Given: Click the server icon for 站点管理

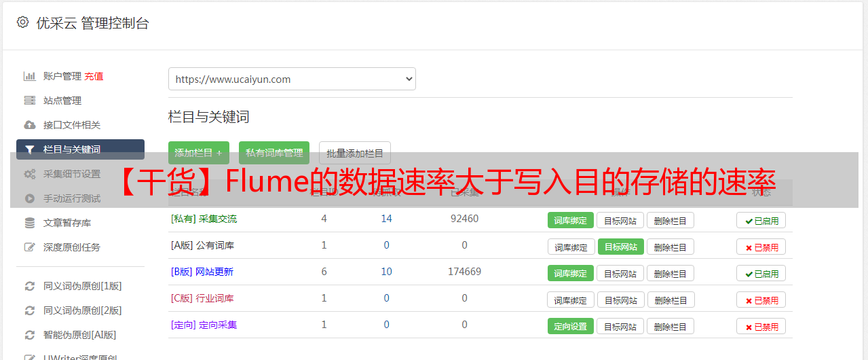Looking at the screenshot, I should tap(29, 101).
